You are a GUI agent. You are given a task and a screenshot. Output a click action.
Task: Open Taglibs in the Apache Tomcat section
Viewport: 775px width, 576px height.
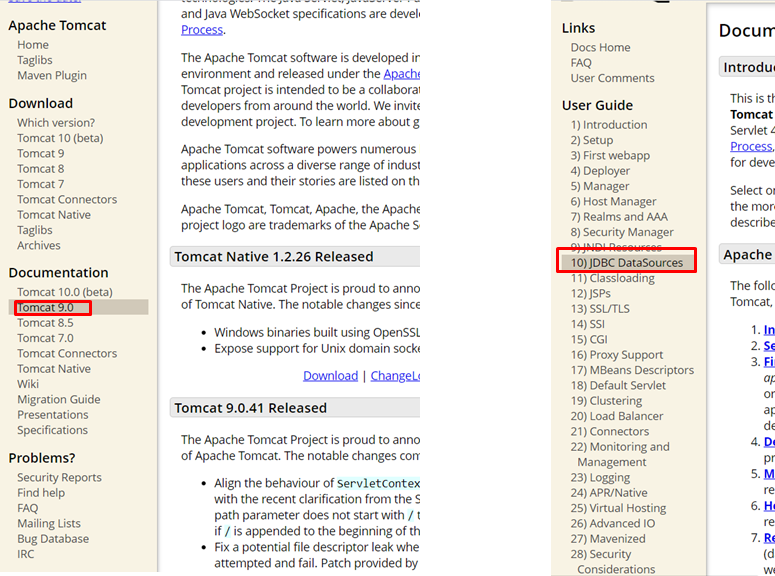(35, 60)
